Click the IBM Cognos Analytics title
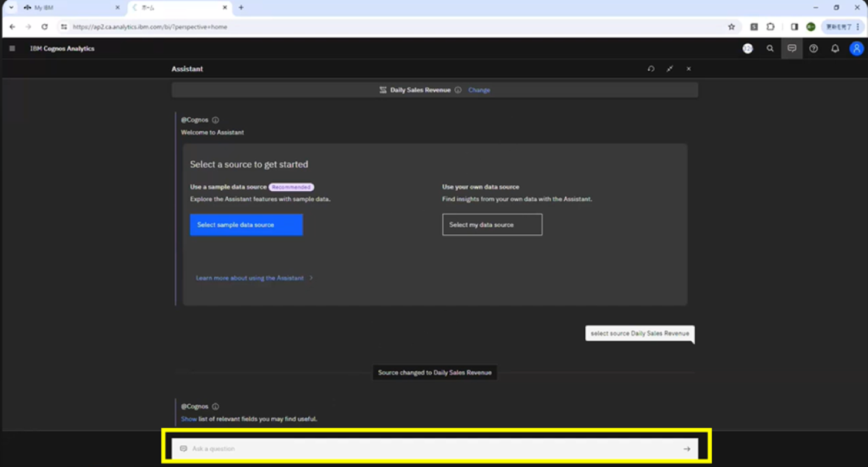The width and height of the screenshot is (868, 467). click(62, 48)
